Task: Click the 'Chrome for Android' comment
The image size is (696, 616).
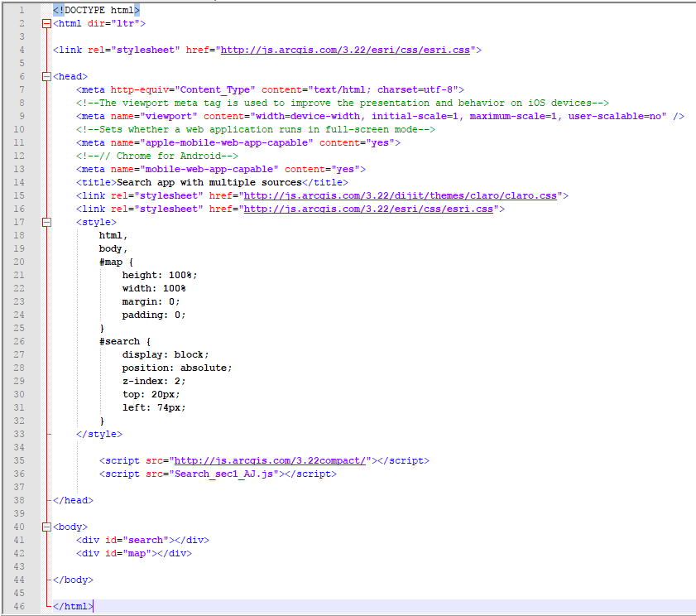Action: [157, 156]
